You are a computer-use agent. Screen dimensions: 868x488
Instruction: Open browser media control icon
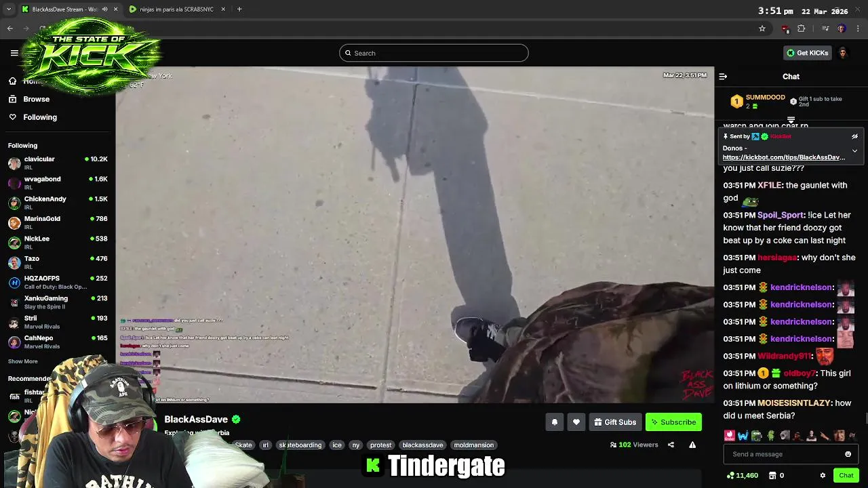click(x=825, y=28)
